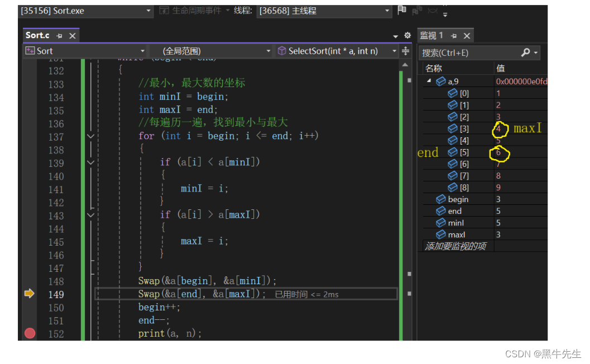Click line number 148 in the gutter

56,281
